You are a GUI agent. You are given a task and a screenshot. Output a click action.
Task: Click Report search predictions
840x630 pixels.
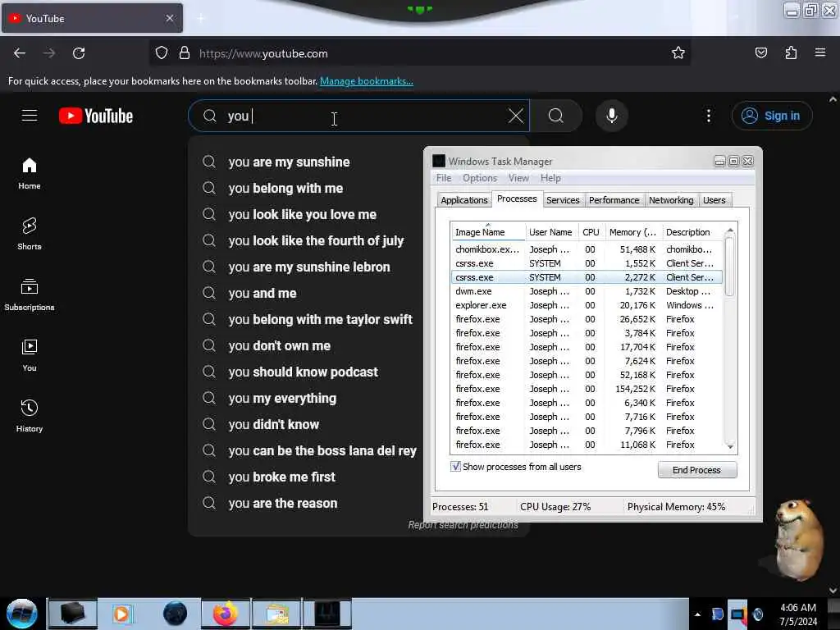pyautogui.click(x=463, y=525)
